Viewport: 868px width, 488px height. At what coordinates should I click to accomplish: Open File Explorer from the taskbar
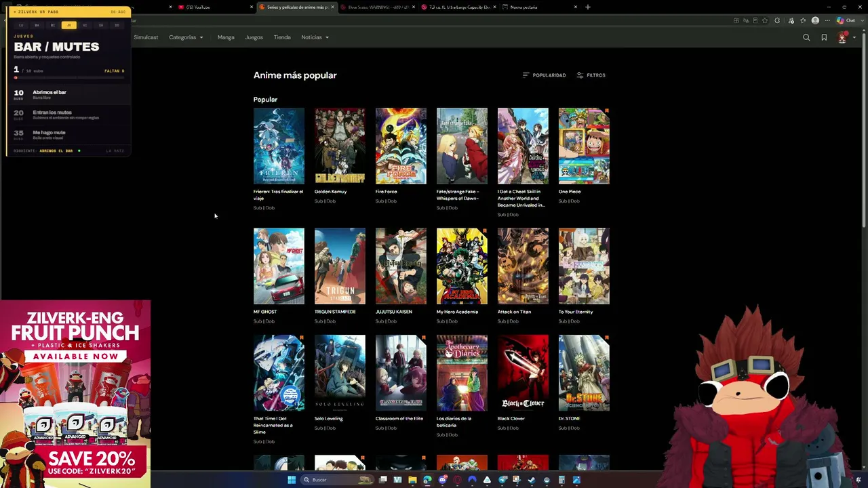(x=412, y=480)
